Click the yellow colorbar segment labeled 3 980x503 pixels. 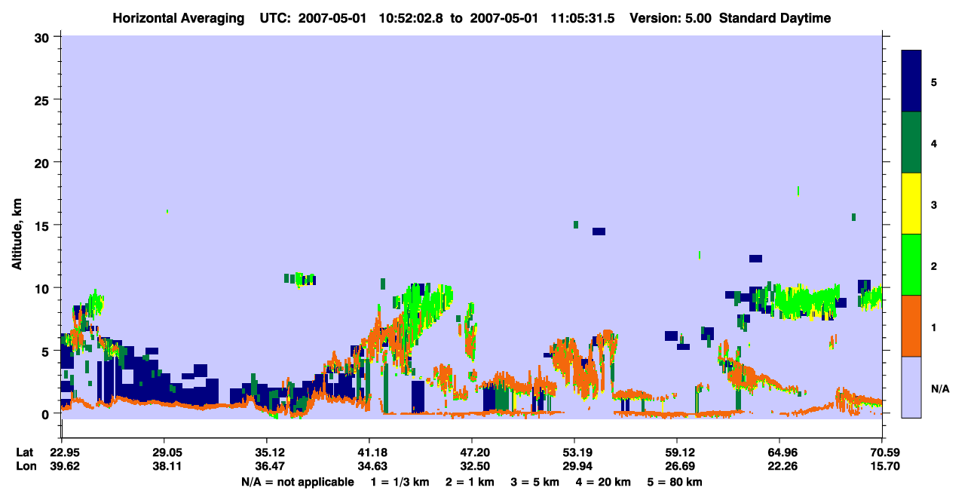(911, 204)
